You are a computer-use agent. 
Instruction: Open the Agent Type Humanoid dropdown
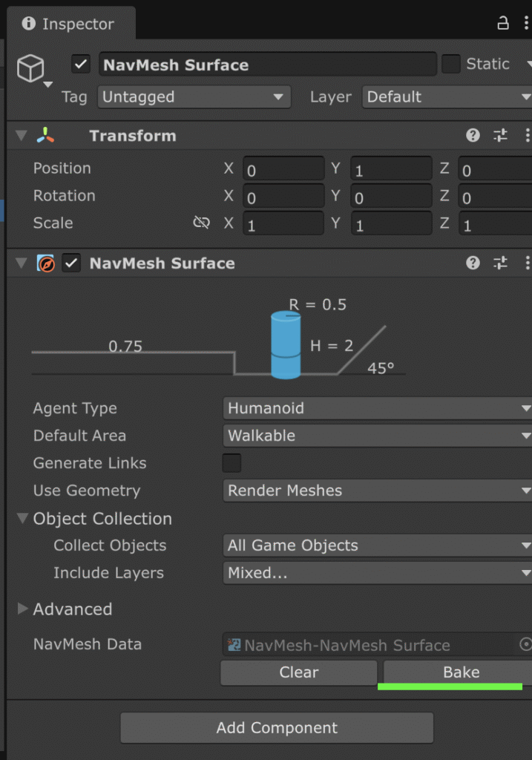pyautogui.click(x=377, y=408)
